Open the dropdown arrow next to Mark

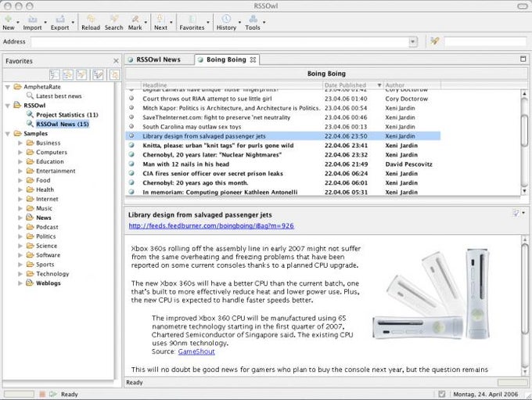click(146, 23)
